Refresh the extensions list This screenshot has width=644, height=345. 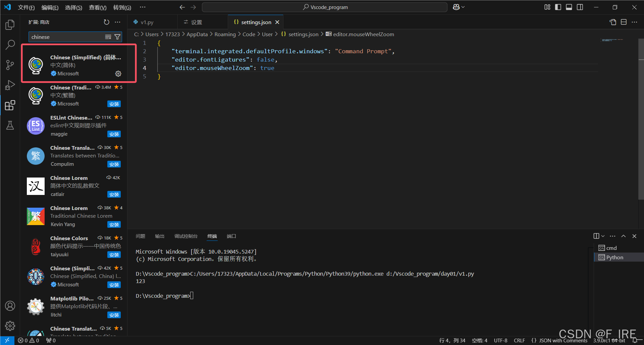[107, 22]
